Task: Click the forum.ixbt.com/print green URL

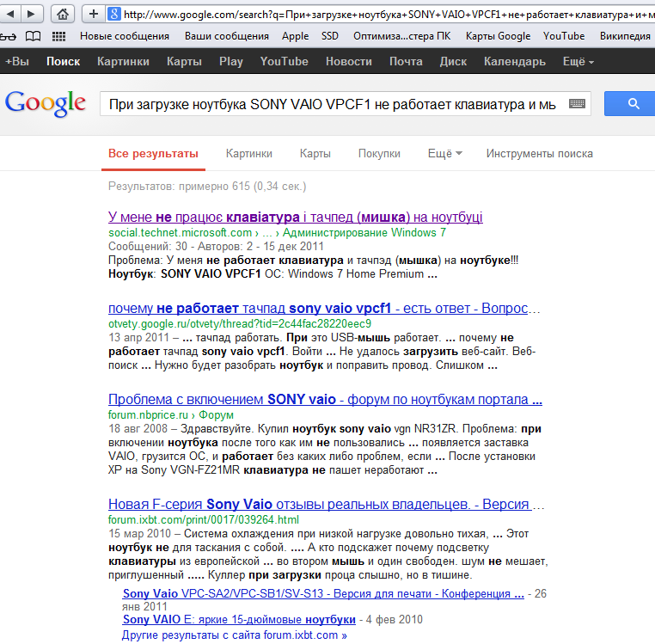Action: click(204, 520)
